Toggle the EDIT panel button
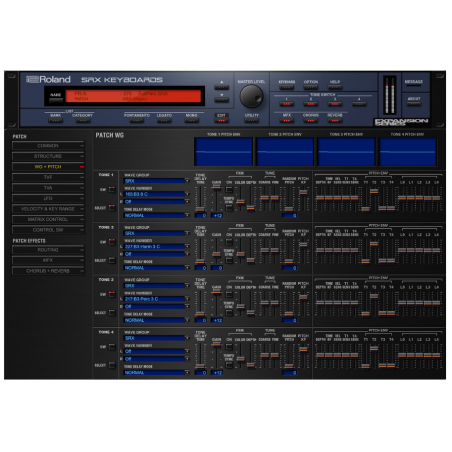This screenshot has width=452, height=452. coord(221,120)
